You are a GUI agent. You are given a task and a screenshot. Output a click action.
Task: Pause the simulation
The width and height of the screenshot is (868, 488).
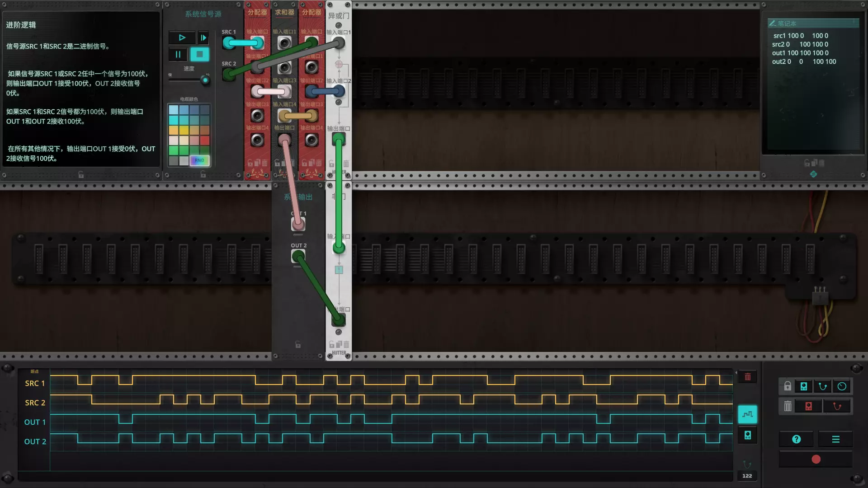pyautogui.click(x=178, y=55)
